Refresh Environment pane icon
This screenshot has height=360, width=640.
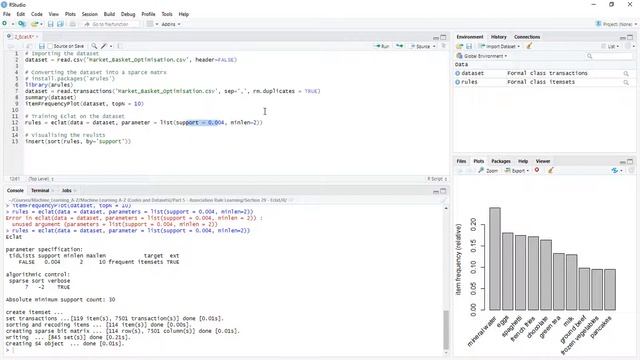[x=629, y=46]
